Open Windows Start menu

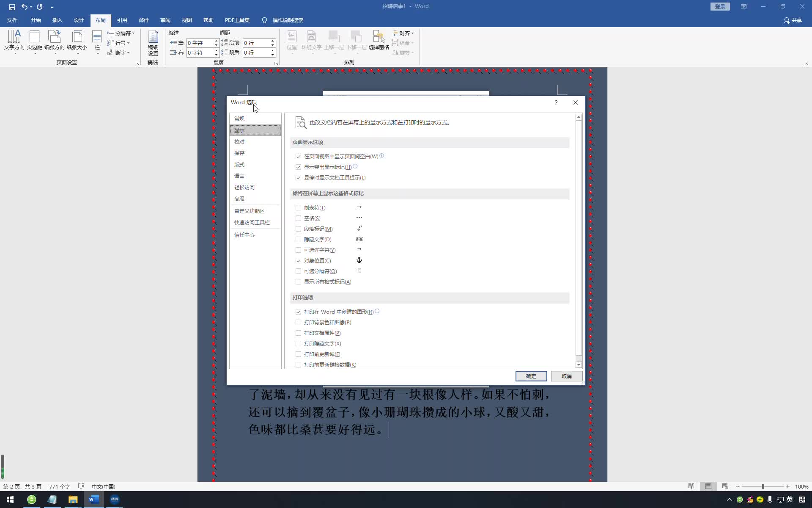pyautogui.click(x=10, y=500)
